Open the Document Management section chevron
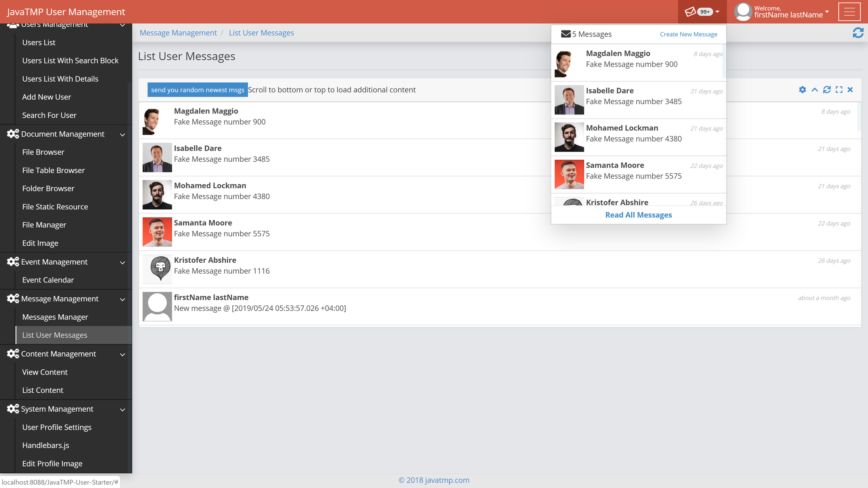This screenshot has height=488, width=868. (122, 135)
